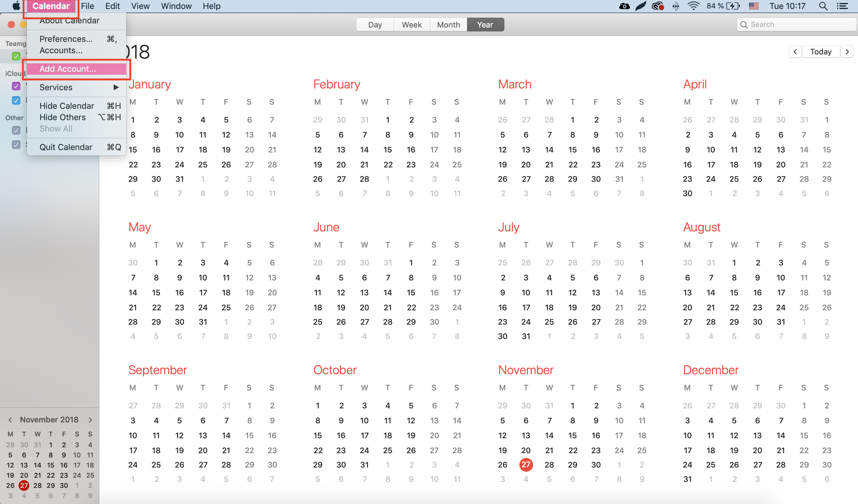858x504 pixels.
Task: Go to previous year with left arrow
Action: [x=795, y=52]
